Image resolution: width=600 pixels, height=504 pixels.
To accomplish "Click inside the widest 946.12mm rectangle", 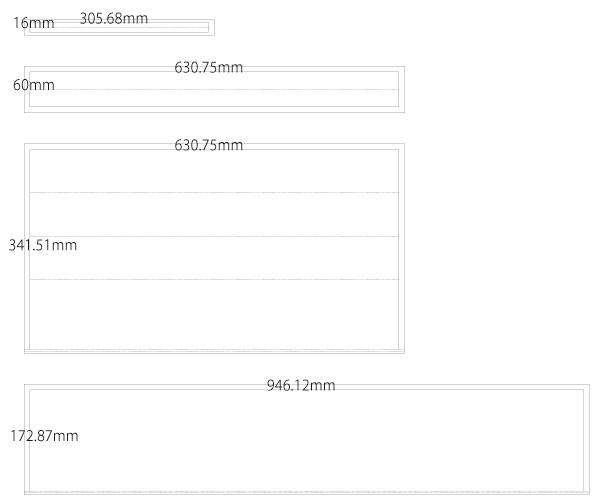I will 307,439.
